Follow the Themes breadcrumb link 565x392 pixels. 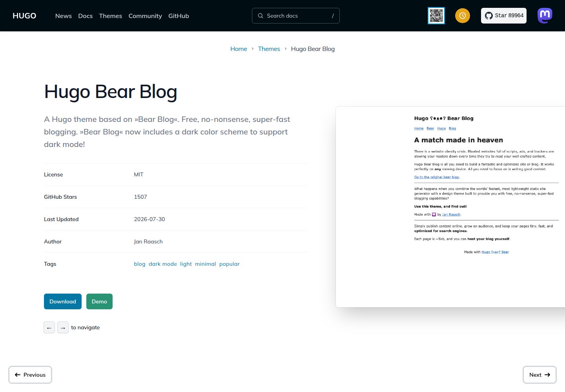(x=269, y=49)
